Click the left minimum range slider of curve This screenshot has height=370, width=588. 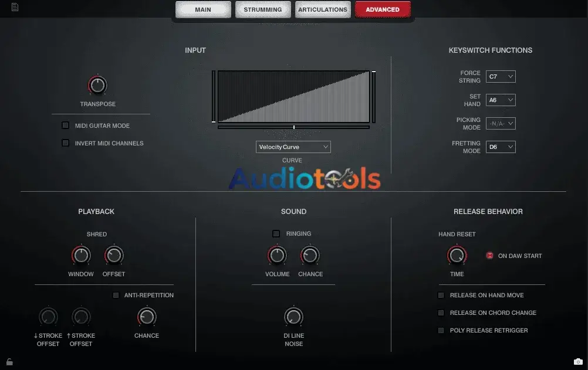214,96
